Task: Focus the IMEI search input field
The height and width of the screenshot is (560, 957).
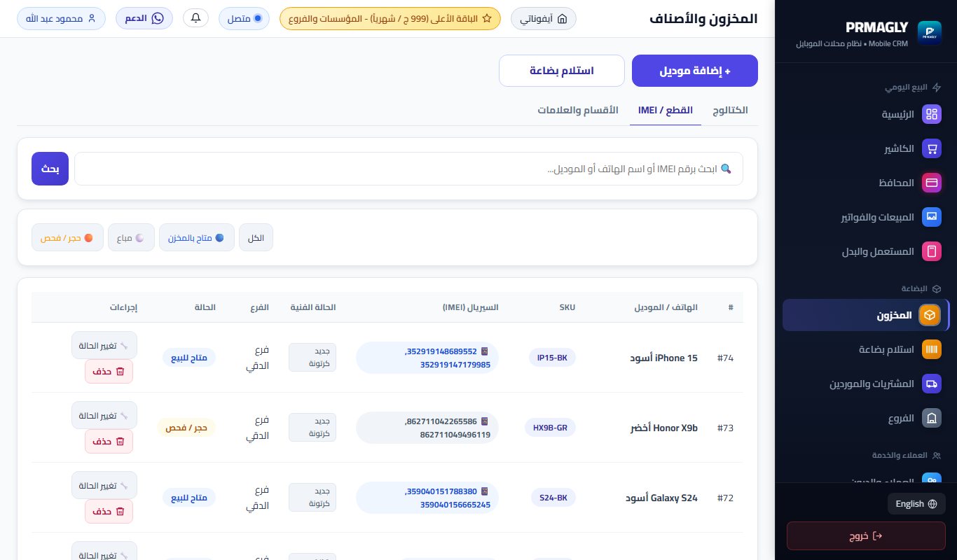Action: pyautogui.click(x=408, y=169)
